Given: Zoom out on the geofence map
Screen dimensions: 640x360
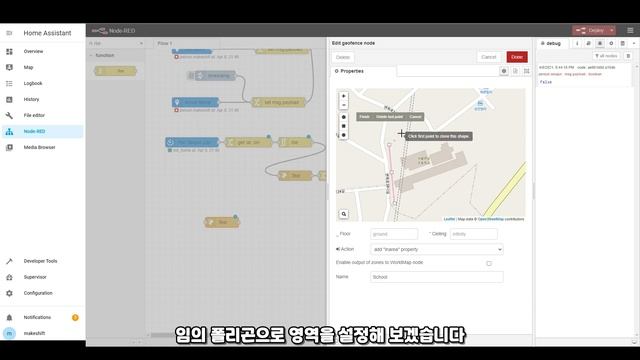Looking at the screenshot, I should coord(344,105).
